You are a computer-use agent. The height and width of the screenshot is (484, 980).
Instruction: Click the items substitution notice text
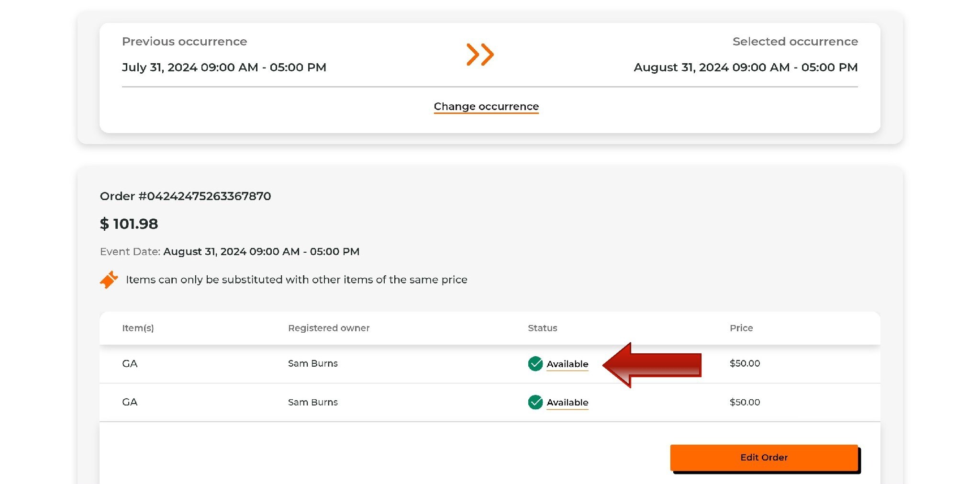[297, 280]
